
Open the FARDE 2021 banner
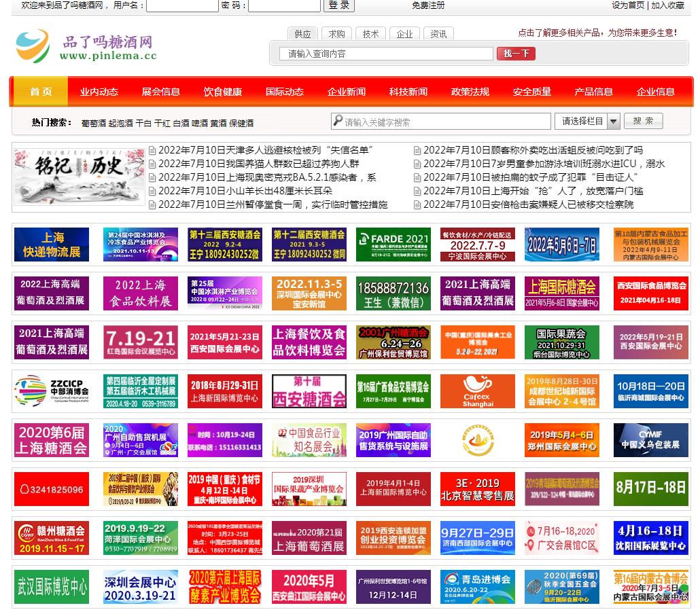(x=393, y=245)
